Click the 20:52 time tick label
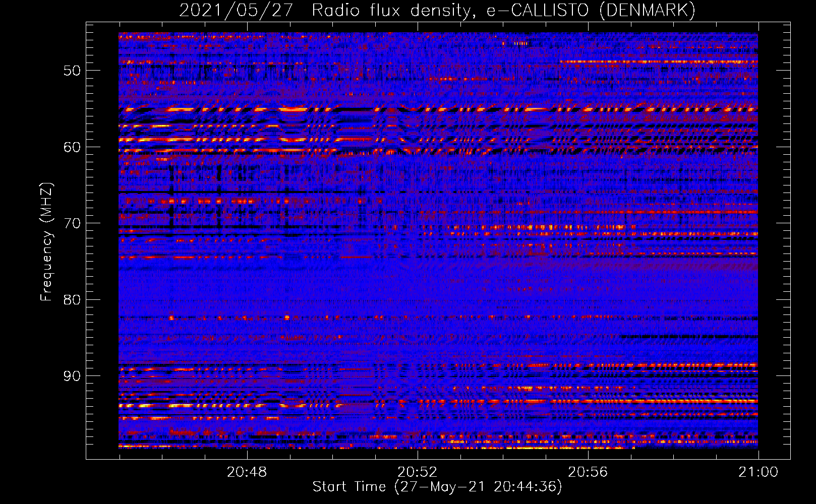The height and width of the screenshot is (504, 816). click(417, 472)
